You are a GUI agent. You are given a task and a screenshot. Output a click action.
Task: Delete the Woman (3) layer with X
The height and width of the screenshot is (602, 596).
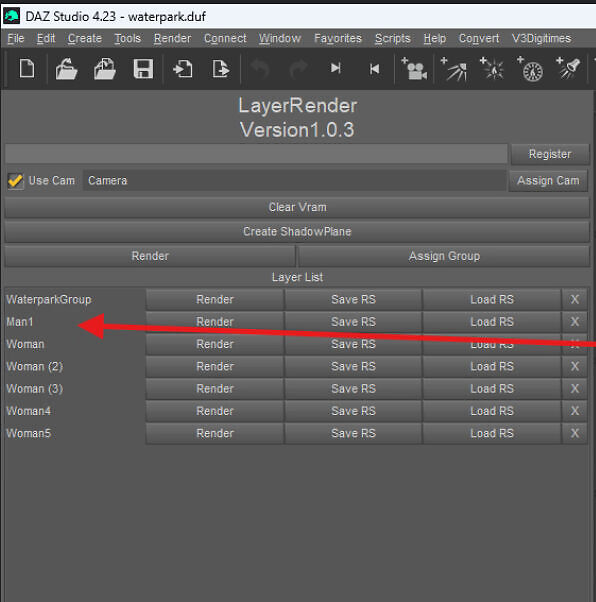(x=574, y=389)
